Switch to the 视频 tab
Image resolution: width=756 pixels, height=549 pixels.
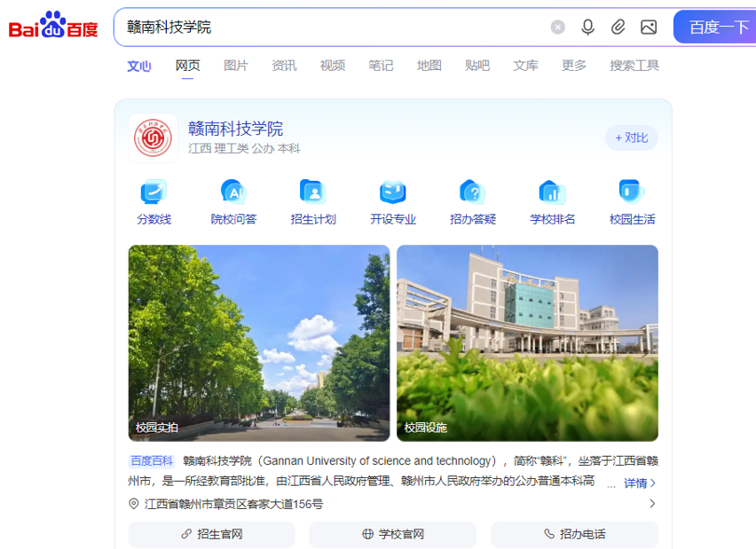point(333,66)
